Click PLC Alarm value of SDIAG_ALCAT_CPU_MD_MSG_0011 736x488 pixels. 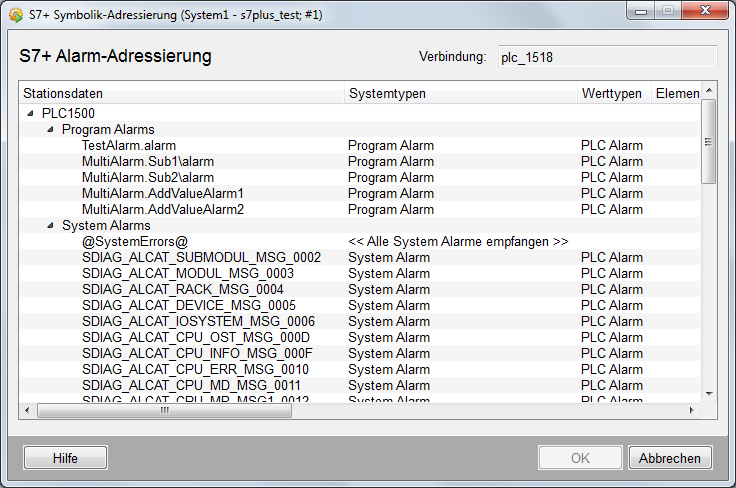(612, 385)
